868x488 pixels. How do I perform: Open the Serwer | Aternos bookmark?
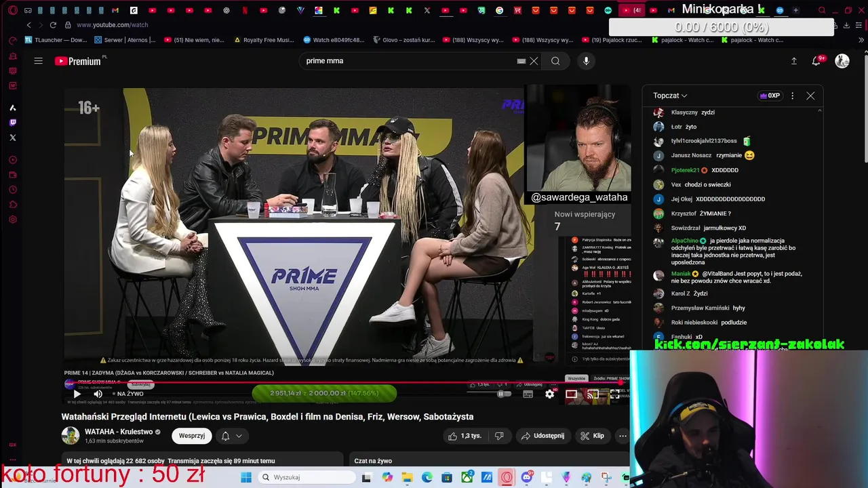pyautogui.click(x=125, y=40)
